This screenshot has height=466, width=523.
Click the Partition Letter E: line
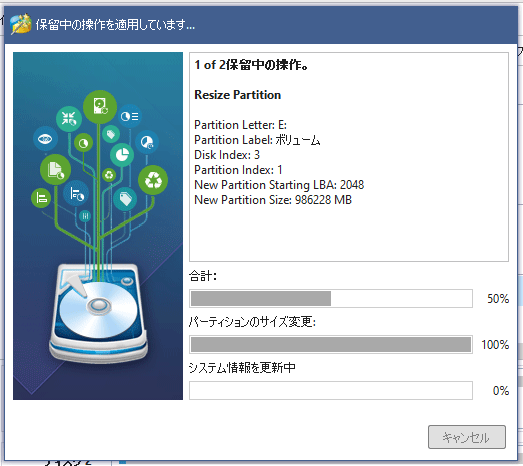240,125
